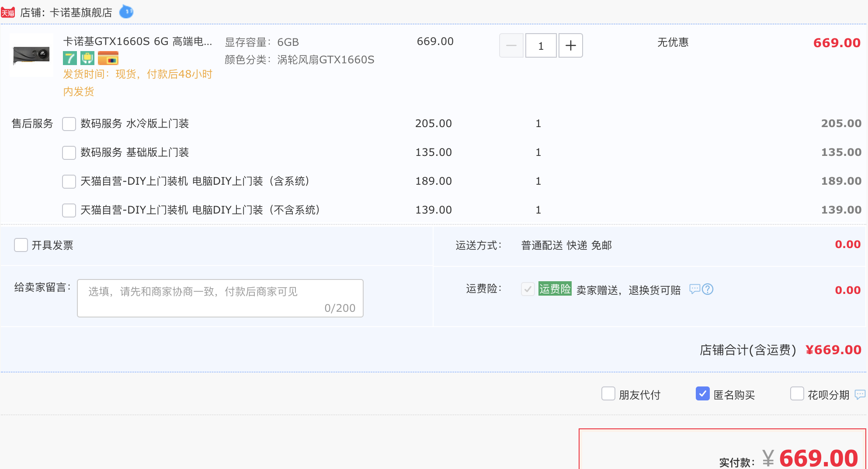Click the green shield guarantee badge icon
This screenshot has height=469, width=868.
[x=87, y=58]
